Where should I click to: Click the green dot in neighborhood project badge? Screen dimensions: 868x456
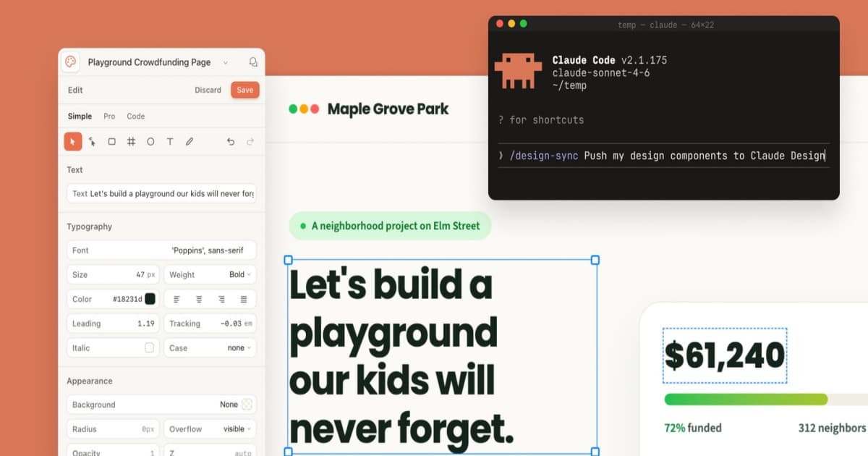click(x=302, y=226)
